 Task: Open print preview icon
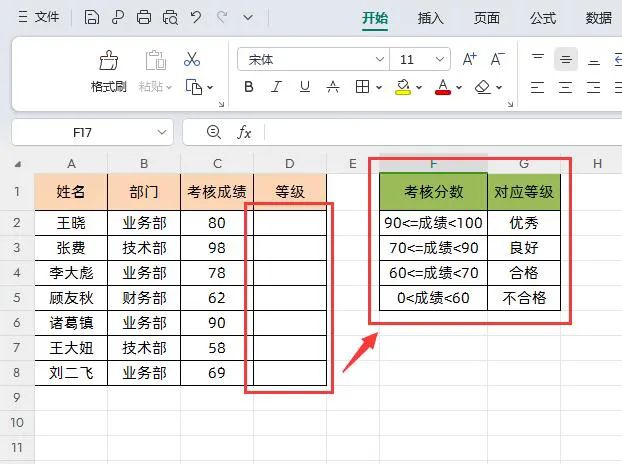click(170, 17)
